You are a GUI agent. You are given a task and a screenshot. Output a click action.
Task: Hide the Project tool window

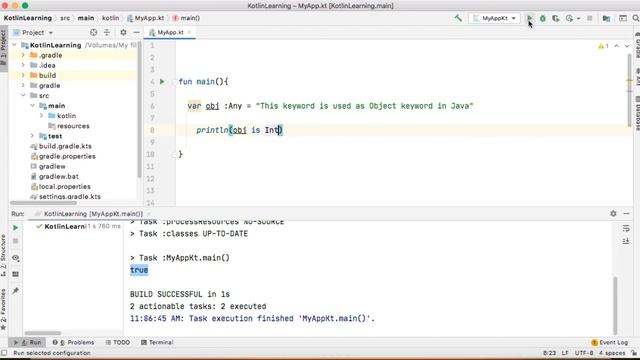click(x=136, y=32)
